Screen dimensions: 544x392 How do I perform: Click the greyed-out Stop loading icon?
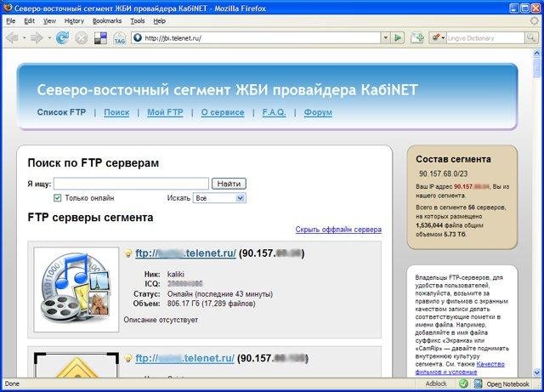coord(82,38)
